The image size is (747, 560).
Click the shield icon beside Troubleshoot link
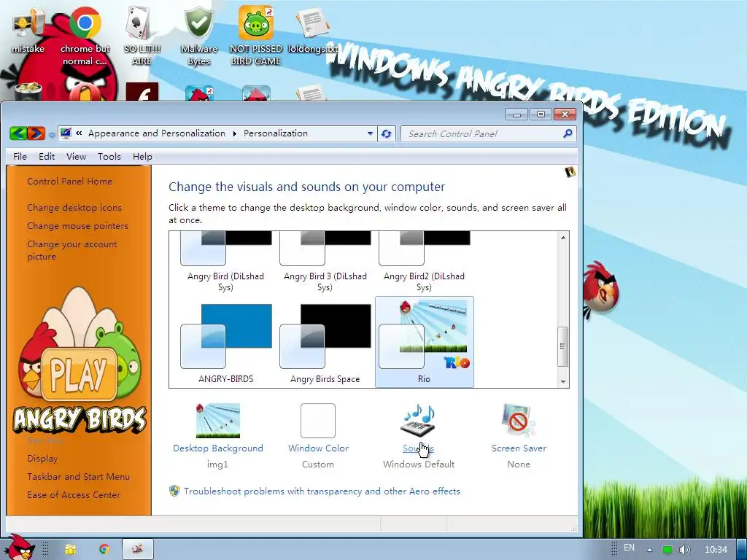click(x=174, y=491)
